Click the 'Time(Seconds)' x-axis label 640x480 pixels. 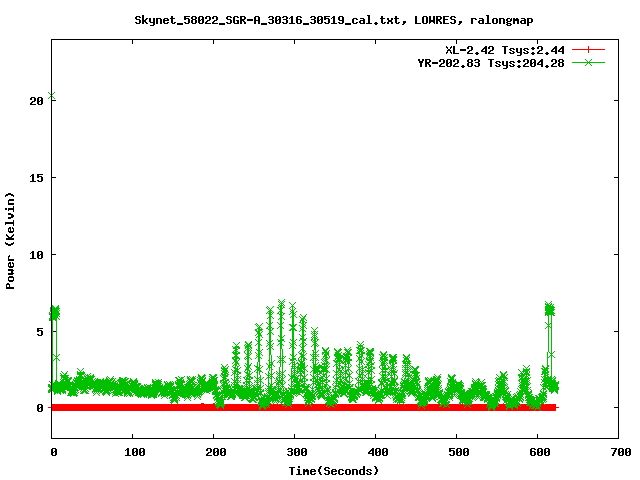(x=333, y=471)
